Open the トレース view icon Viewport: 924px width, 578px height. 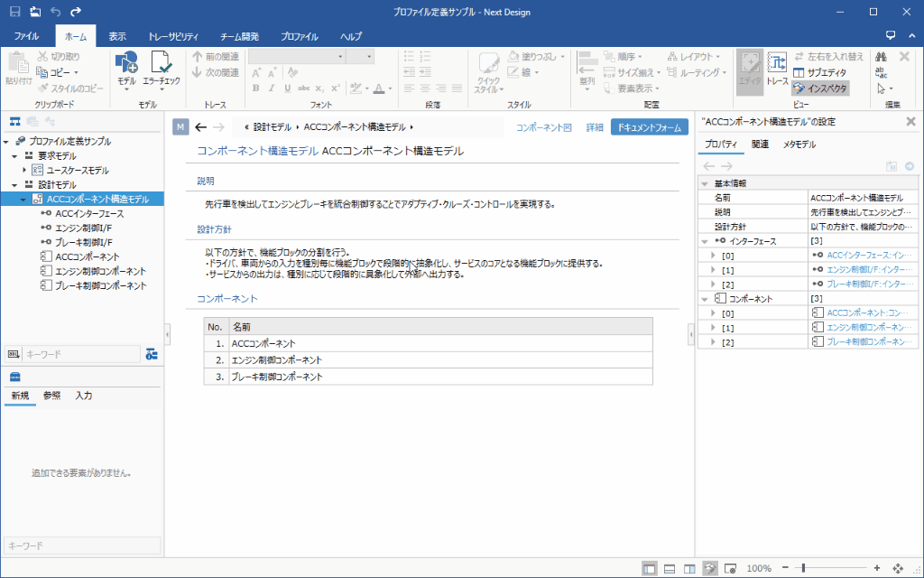[777, 65]
